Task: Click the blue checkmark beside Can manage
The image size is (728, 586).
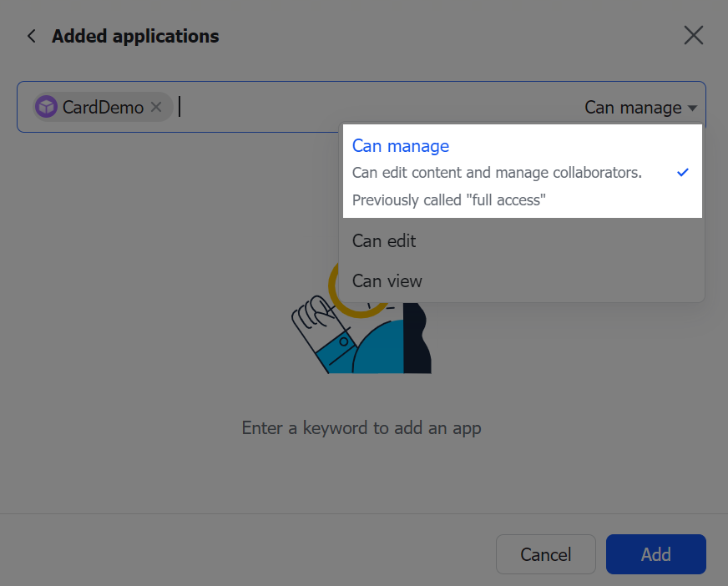Action: [683, 172]
